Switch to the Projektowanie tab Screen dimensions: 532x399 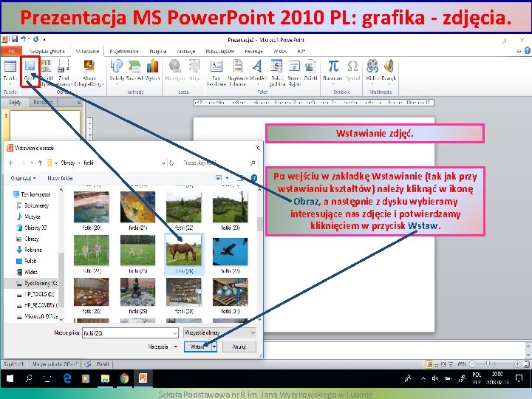pyautogui.click(x=124, y=51)
